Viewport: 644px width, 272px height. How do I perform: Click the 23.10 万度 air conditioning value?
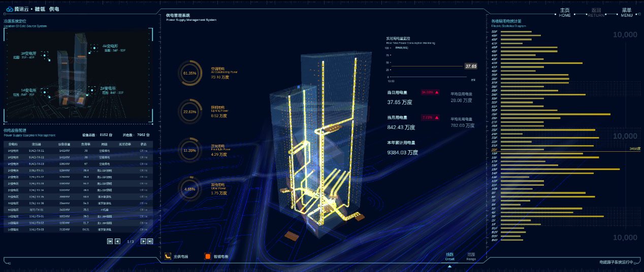219,77
